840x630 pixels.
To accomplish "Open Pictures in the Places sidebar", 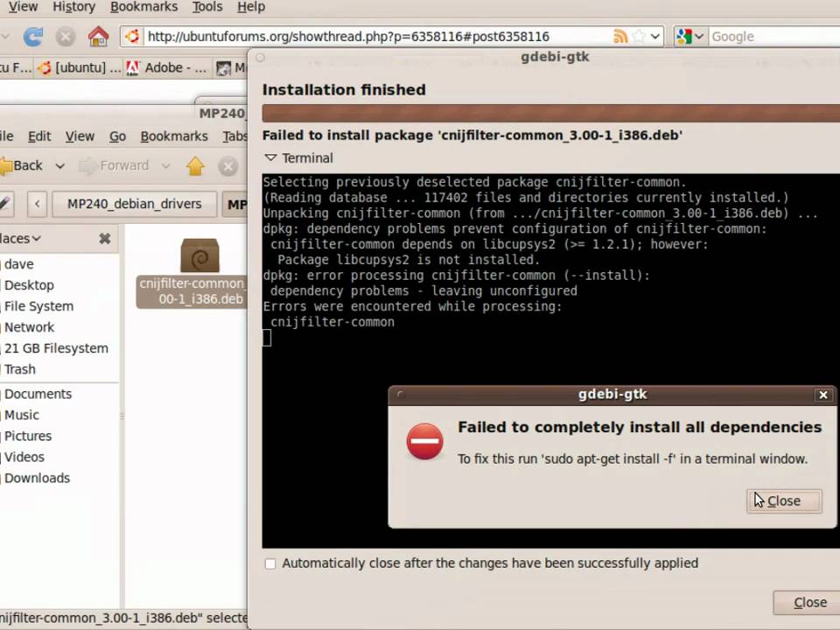I will point(28,436).
